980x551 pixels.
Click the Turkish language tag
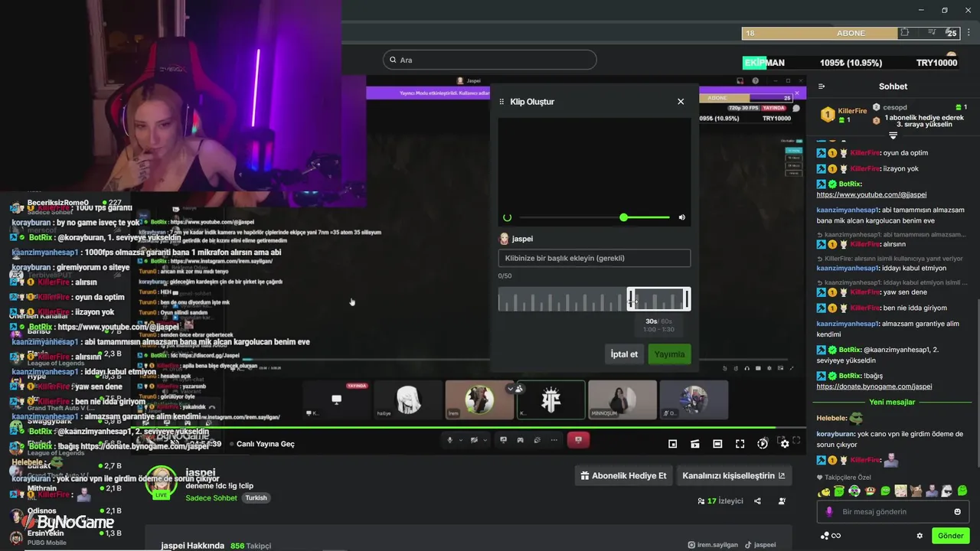[x=256, y=498]
